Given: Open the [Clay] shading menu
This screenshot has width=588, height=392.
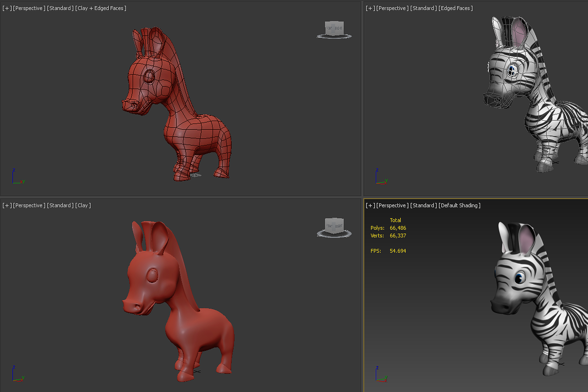Looking at the screenshot, I should pos(83,205).
